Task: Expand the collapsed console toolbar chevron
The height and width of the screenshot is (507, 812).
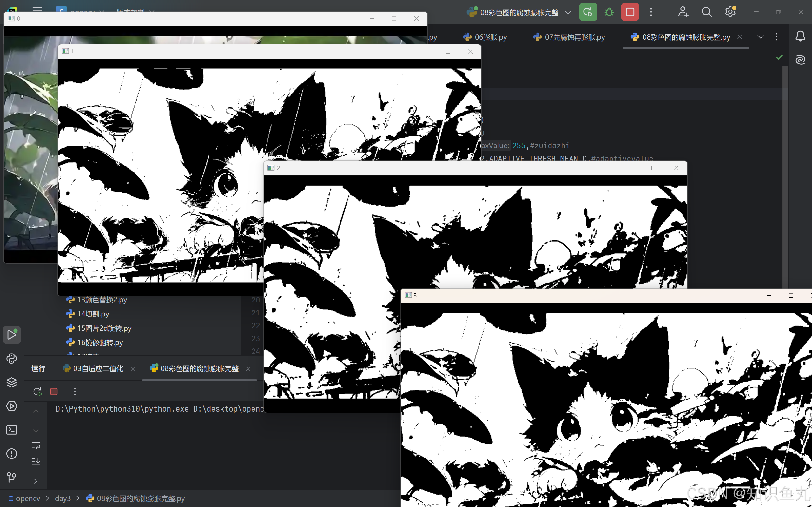Action: [36, 481]
